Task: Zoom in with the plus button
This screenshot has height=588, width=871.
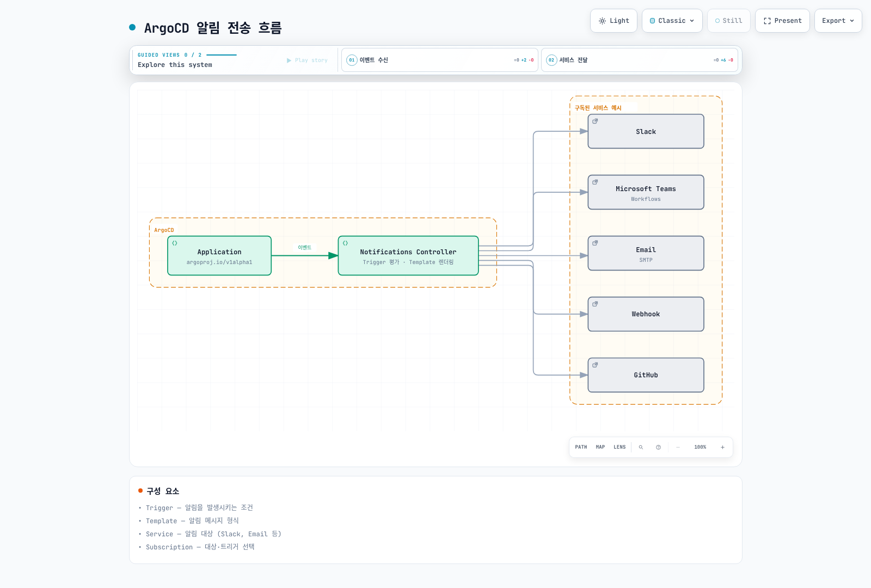Action: point(722,447)
